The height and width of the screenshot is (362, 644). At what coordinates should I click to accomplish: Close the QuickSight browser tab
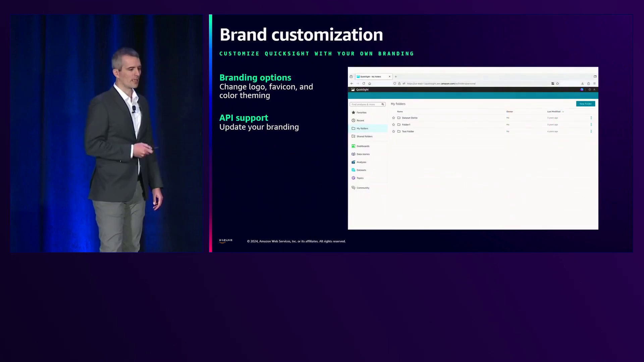389,77
